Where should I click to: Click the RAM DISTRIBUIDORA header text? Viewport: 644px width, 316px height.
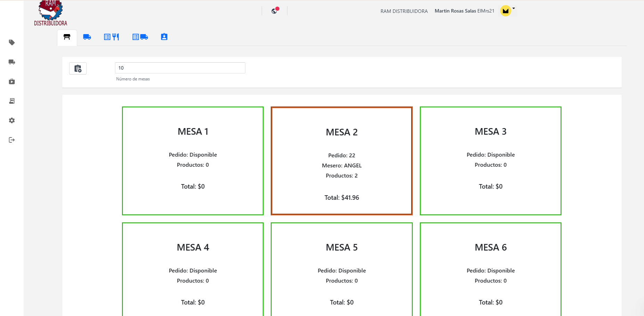point(404,11)
